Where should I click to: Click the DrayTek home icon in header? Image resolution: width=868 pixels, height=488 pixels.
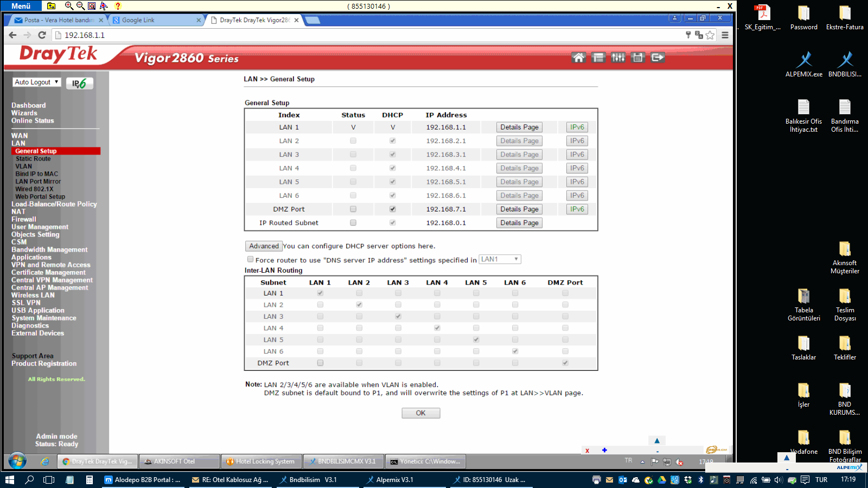tap(578, 57)
